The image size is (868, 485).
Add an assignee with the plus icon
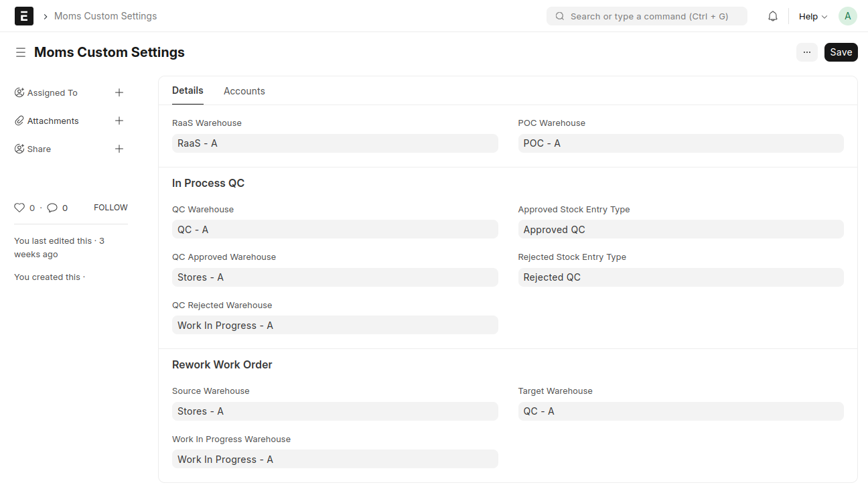[x=119, y=92]
